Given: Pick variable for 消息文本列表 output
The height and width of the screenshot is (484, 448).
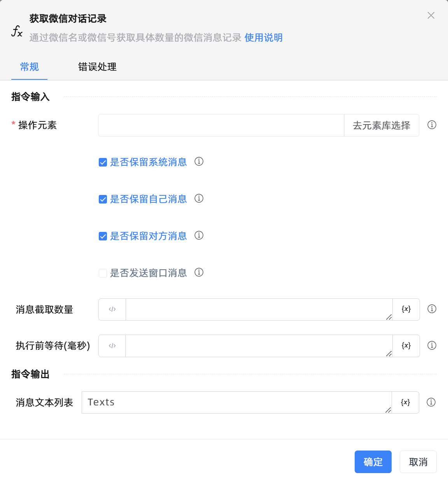Looking at the screenshot, I should point(405,402).
